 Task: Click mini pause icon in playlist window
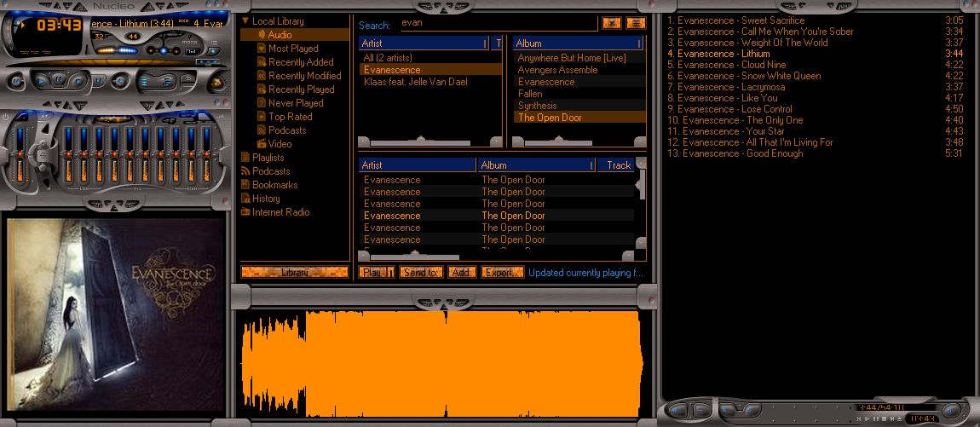coord(876,418)
